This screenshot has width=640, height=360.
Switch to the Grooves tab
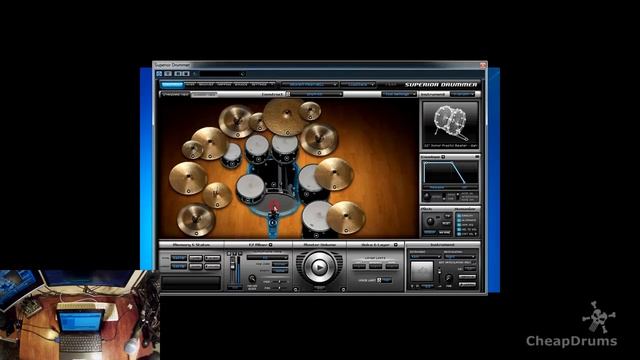pyautogui.click(x=206, y=84)
